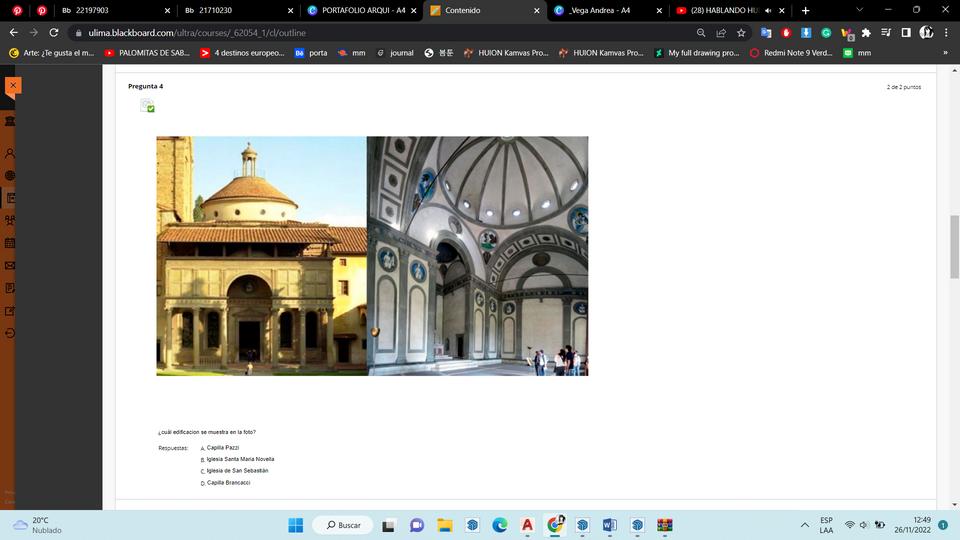Open the tools icon in Blackboard sidebar
The width and height of the screenshot is (960, 540).
coord(10,311)
